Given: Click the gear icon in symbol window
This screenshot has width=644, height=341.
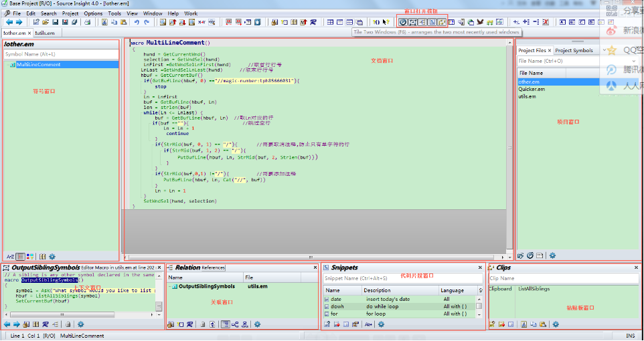Looking at the screenshot, I should tap(52, 256).
